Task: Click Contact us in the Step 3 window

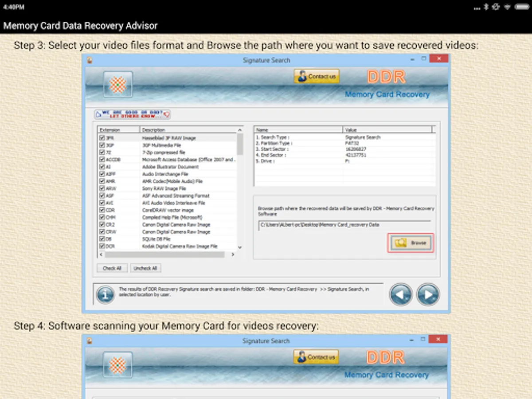Action: pos(317,76)
